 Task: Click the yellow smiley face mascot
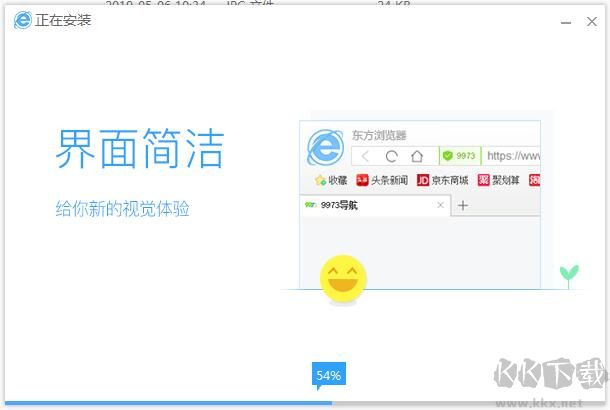tap(343, 279)
